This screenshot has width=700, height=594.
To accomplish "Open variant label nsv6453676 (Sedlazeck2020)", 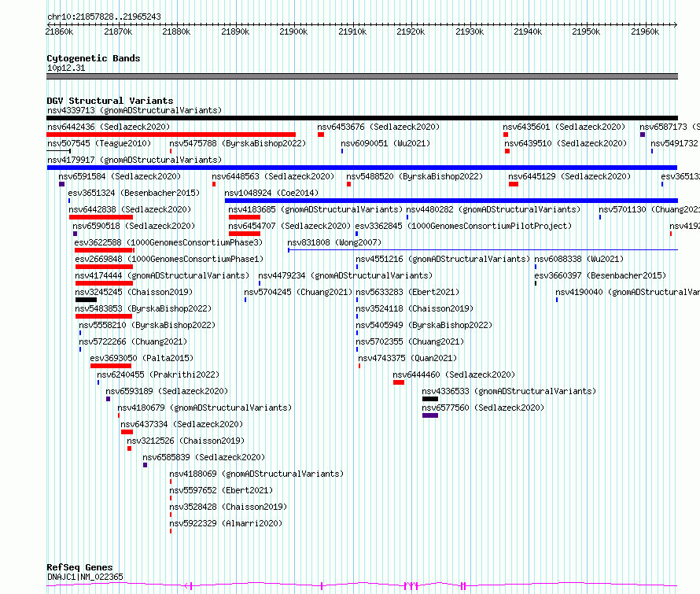I will 378,127.
